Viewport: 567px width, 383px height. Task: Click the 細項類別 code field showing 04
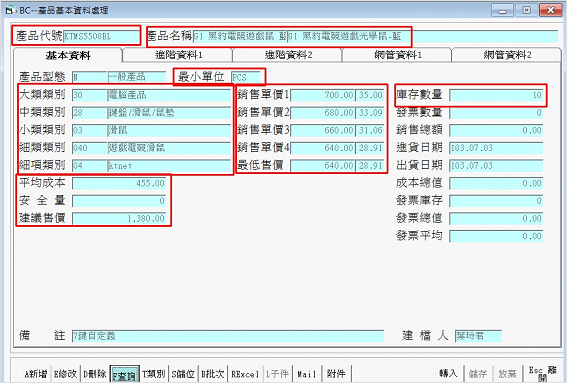(89, 166)
